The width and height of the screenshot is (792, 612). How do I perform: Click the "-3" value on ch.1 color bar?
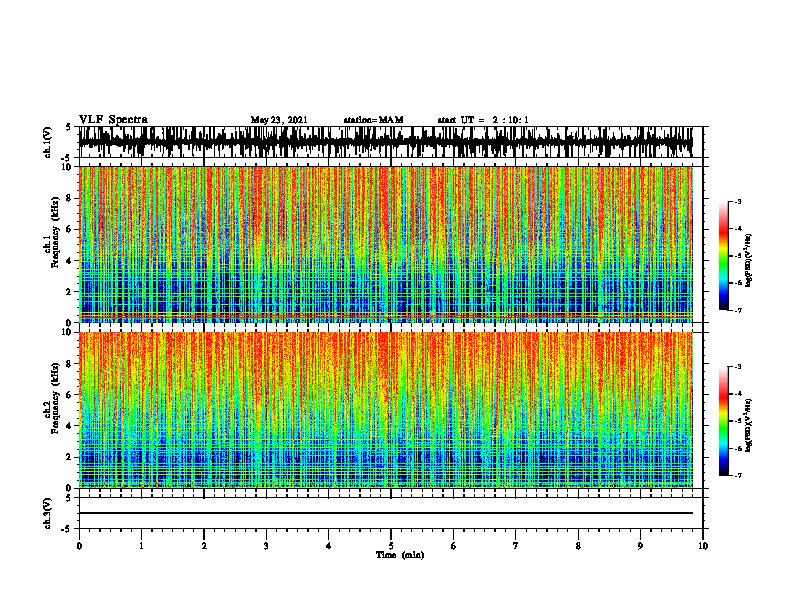(x=738, y=201)
